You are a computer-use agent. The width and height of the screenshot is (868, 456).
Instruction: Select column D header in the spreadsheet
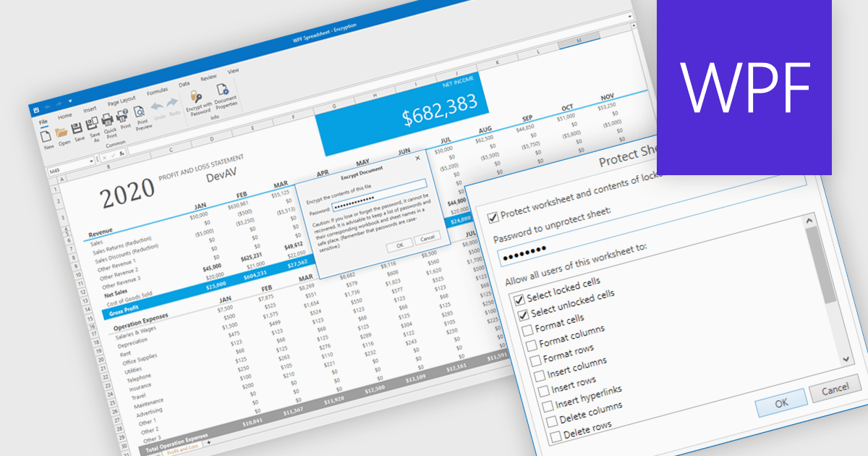pos(212,138)
